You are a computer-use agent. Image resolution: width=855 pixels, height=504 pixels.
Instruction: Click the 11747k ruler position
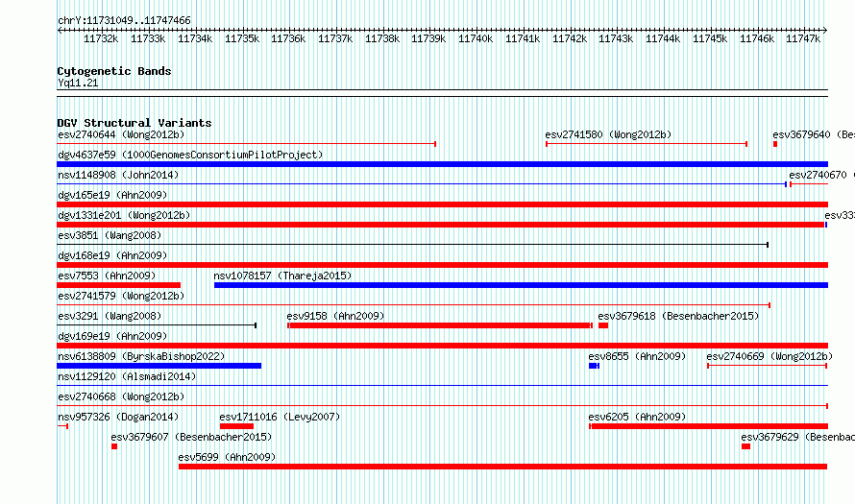pos(803,38)
